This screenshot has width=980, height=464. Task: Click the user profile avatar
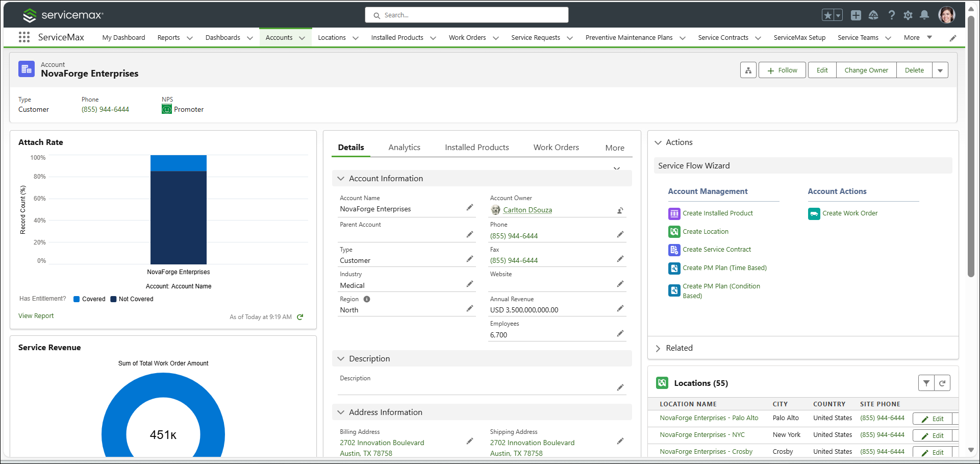click(x=947, y=15)
